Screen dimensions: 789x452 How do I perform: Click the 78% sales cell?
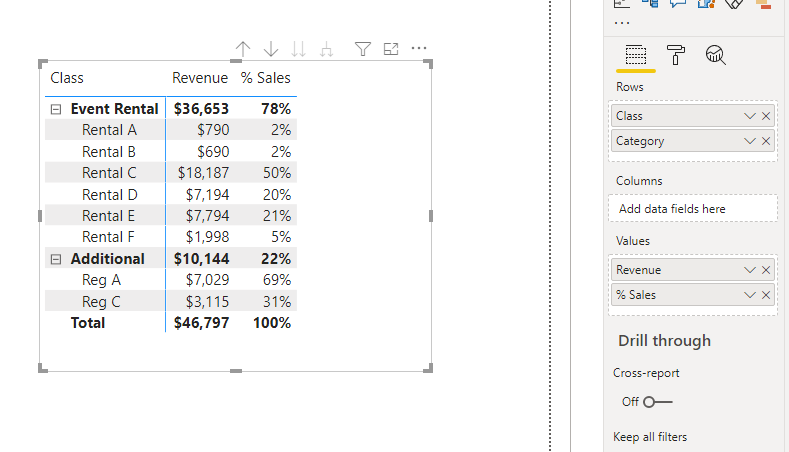pos(276,109)
